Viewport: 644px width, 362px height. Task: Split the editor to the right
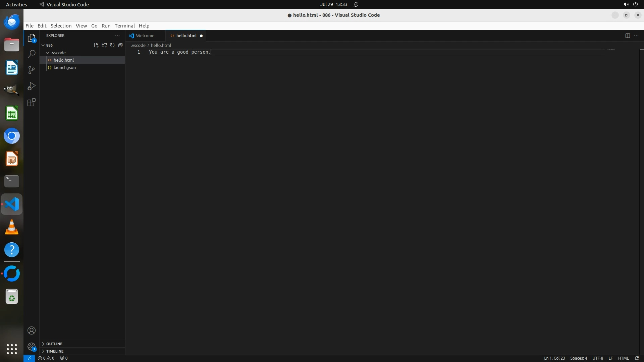(628, 36)
